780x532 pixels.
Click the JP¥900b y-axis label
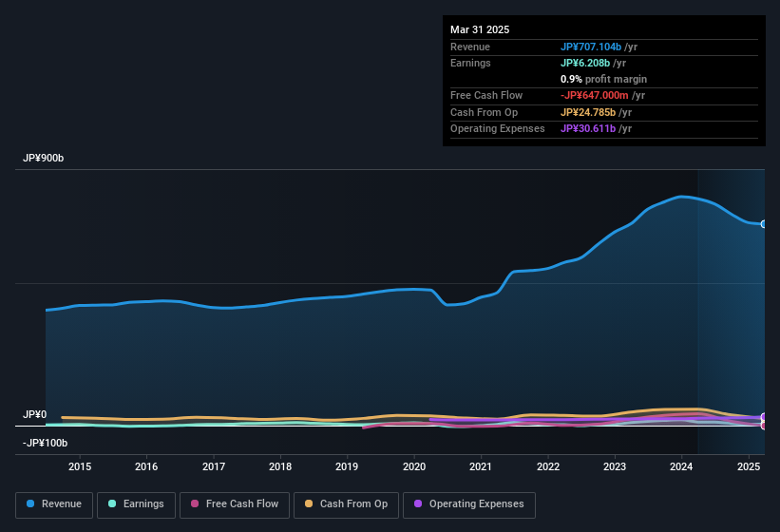tap(44, 158)
